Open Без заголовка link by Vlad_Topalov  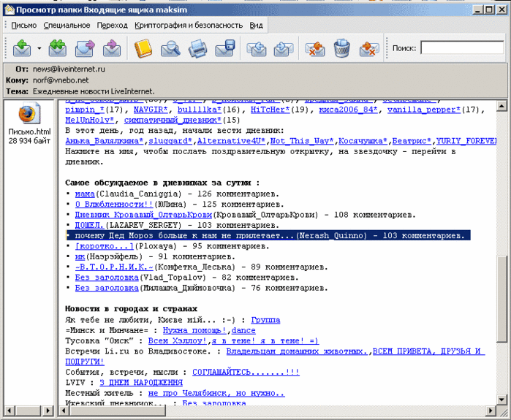coord(107,278)
